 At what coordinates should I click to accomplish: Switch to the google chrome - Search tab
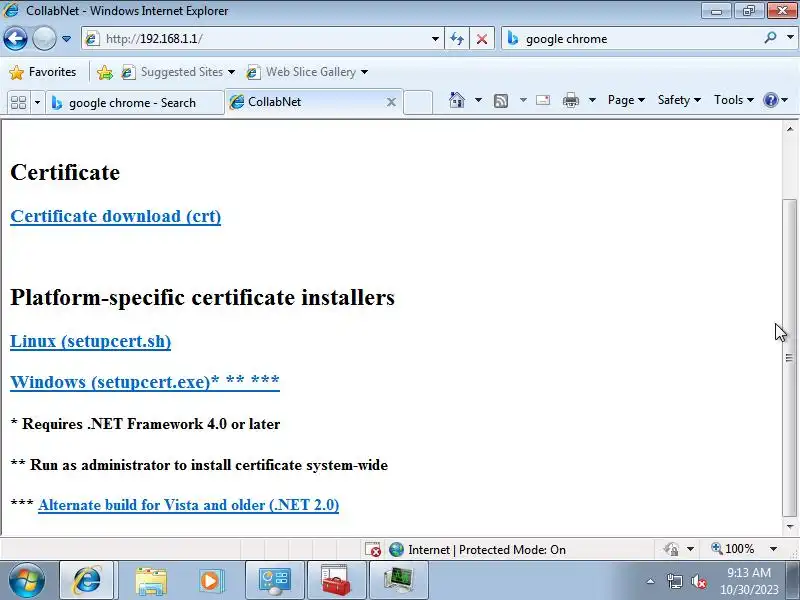[135, 103]
